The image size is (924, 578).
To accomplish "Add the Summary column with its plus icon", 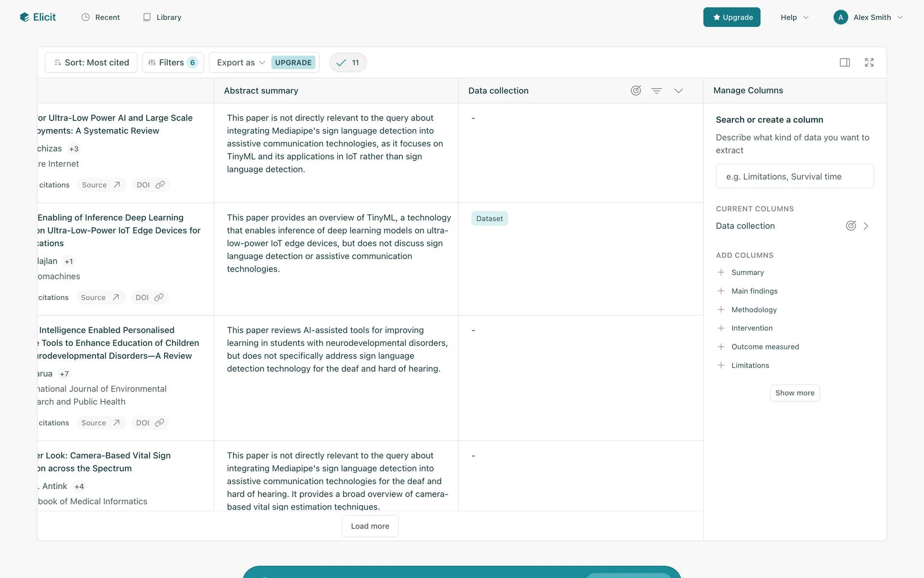I will [x=721, y=273].
